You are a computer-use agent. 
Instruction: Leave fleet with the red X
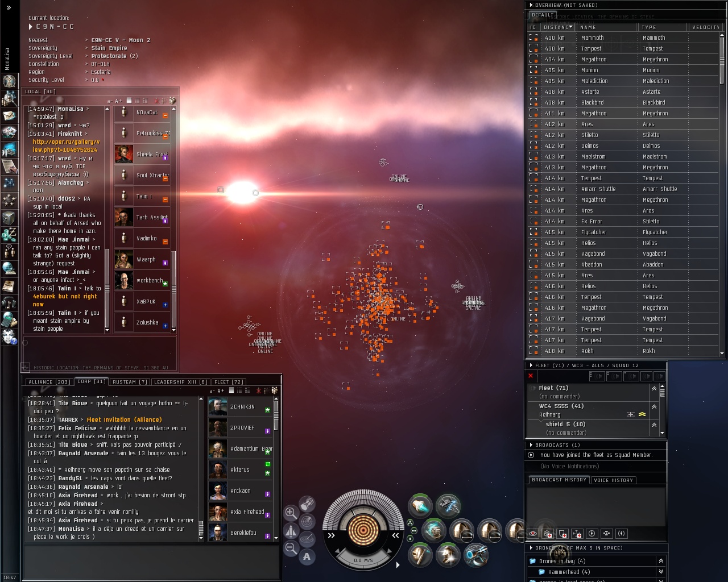531,376
